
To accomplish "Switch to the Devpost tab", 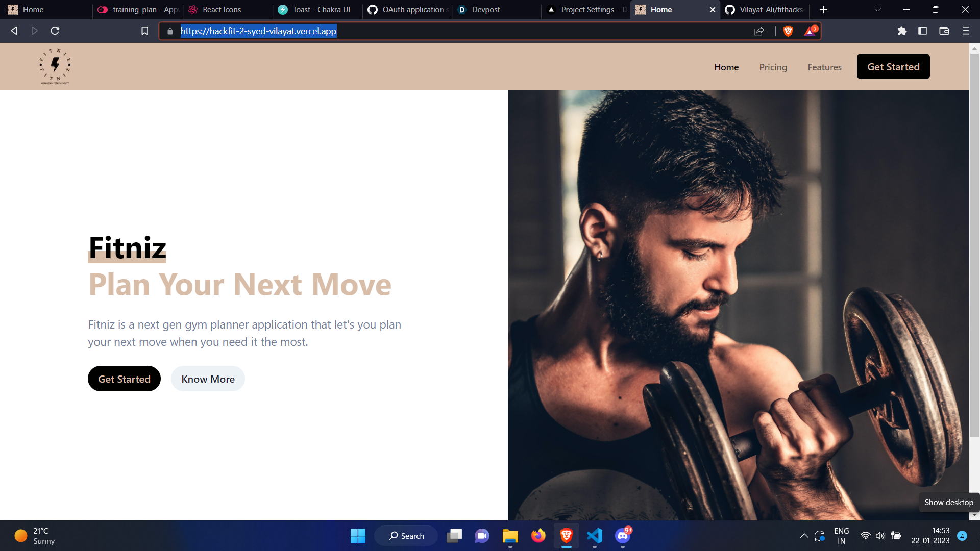I will (485, 10).
